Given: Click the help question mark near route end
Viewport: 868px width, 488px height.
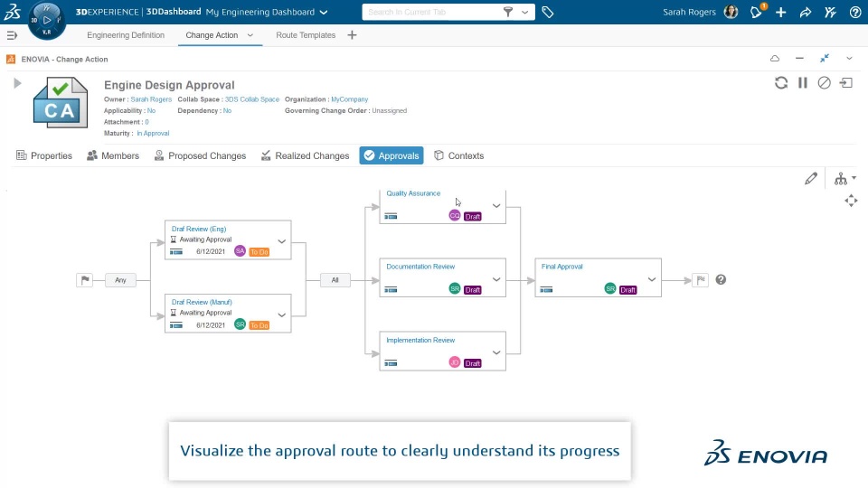Looking at the screenshot, I should (721, 280).
